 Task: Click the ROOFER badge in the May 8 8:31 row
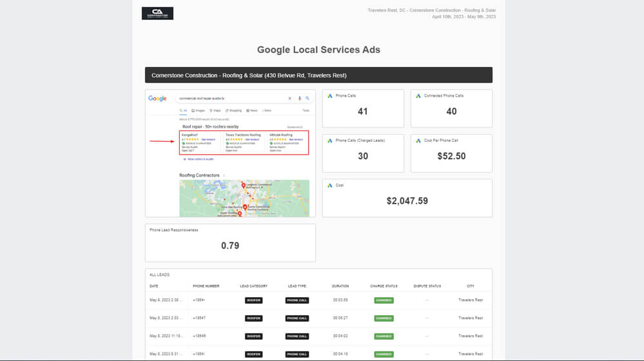(x=254, y=354)
